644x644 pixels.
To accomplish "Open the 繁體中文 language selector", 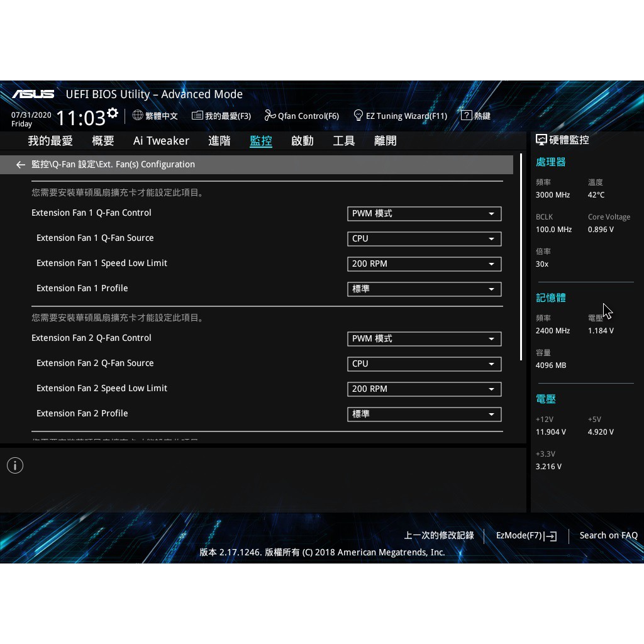I will coord(155,116).
